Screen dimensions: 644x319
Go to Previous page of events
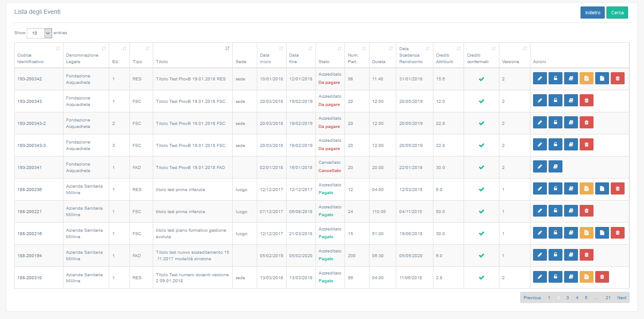tap(532, 297)
